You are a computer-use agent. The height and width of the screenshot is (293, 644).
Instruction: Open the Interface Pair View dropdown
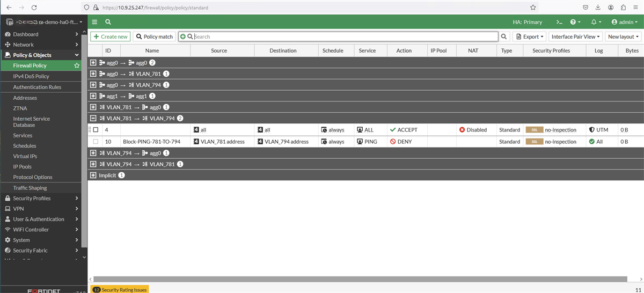(x=575, y=36)
